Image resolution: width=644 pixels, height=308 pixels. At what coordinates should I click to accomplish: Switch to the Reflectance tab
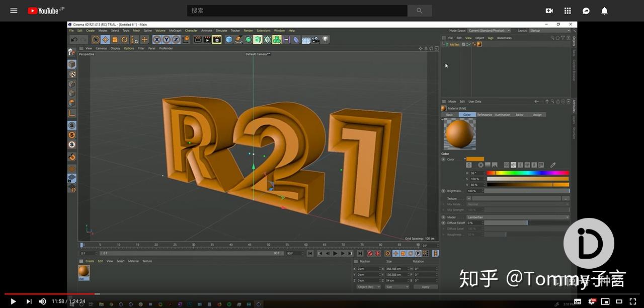tap(486, 114)
